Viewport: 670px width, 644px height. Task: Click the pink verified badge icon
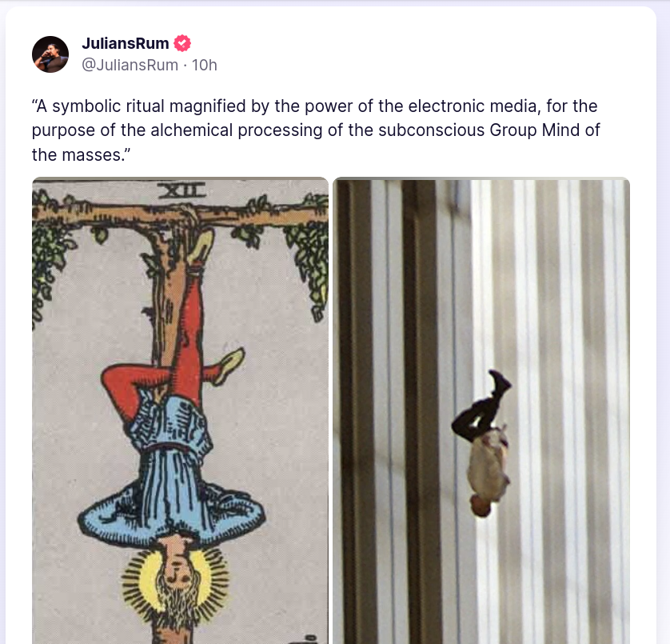click(182, 43)
